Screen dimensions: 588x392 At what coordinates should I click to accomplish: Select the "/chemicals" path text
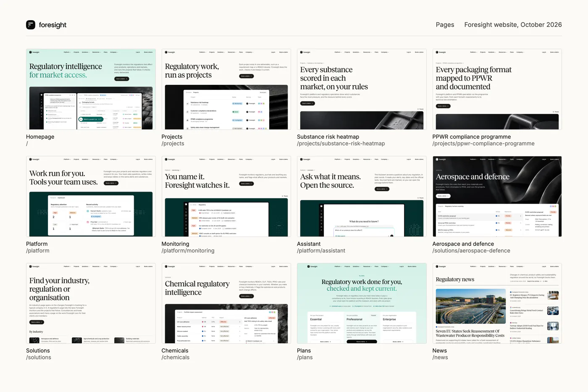(x=176, y=358)
